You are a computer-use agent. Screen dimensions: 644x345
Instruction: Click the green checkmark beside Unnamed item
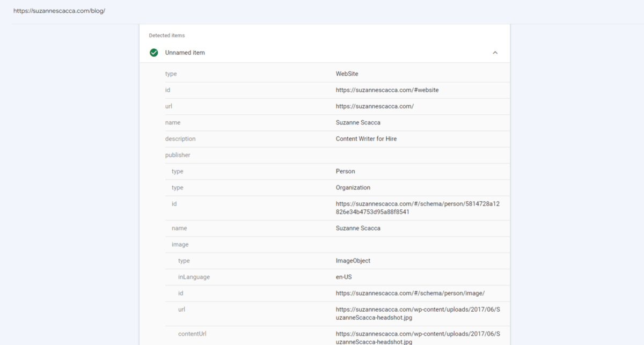[154, 53]
